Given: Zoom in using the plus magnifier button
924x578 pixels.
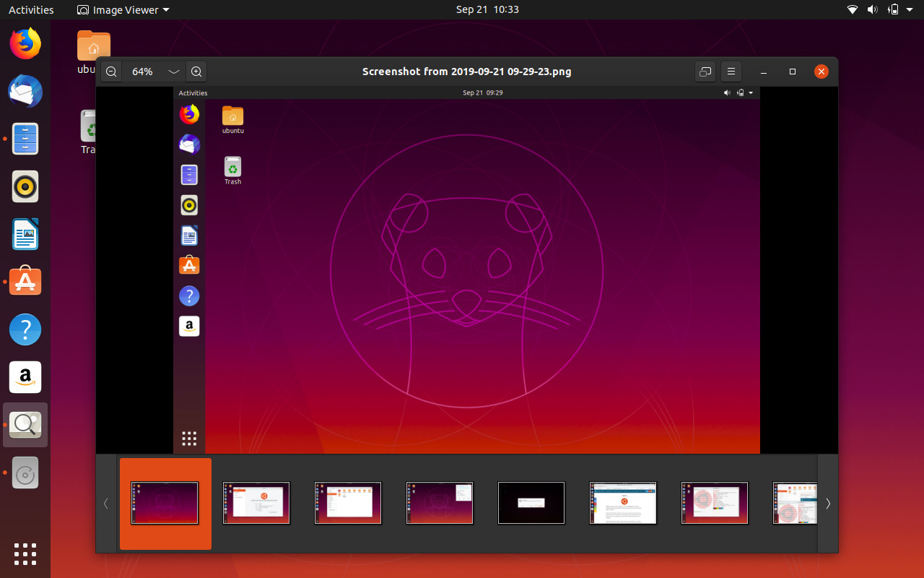Looking at the screenshot, I should (196, 72).
